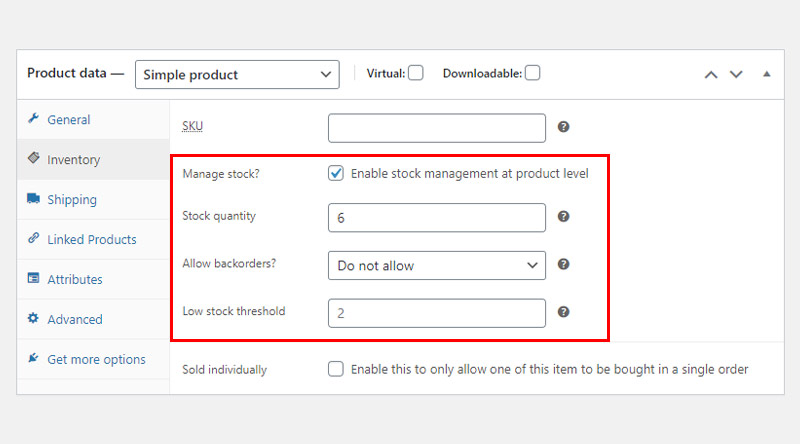This screenshot has height=444, width=800.
Task: Open the Simple product type dropdown
Action: pos(237,75)
